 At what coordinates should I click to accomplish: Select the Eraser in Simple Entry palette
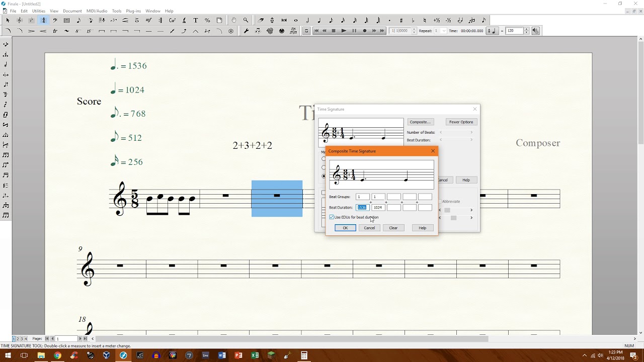tap(261, 20)
